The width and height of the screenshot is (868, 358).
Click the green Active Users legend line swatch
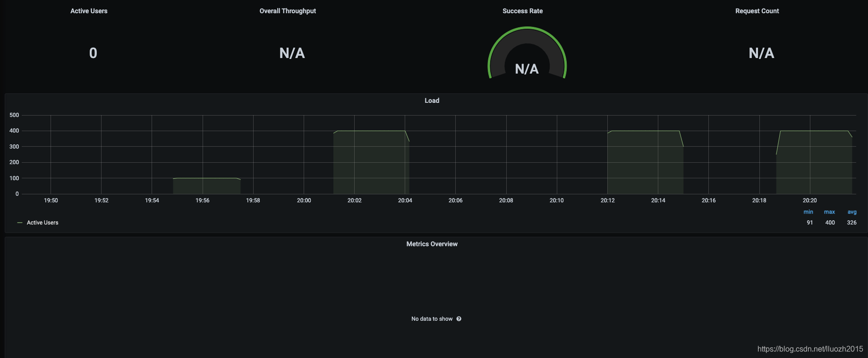click(x=20, y=223)
